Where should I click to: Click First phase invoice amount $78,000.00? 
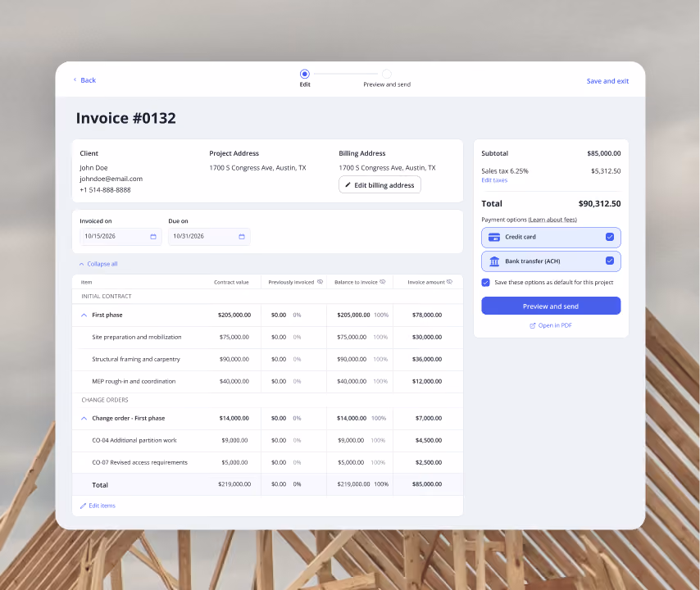click(427, 315)
